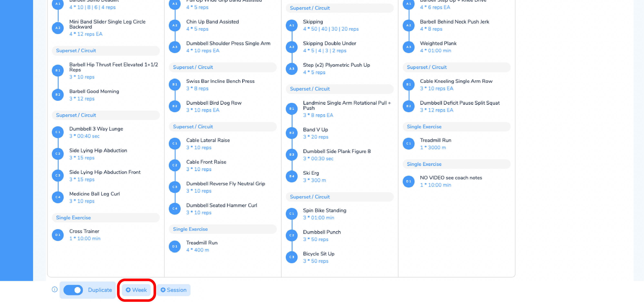Select B1 badge Landmine Single Arm Rotational Pull
644x303 pixels.
[292, 109]
